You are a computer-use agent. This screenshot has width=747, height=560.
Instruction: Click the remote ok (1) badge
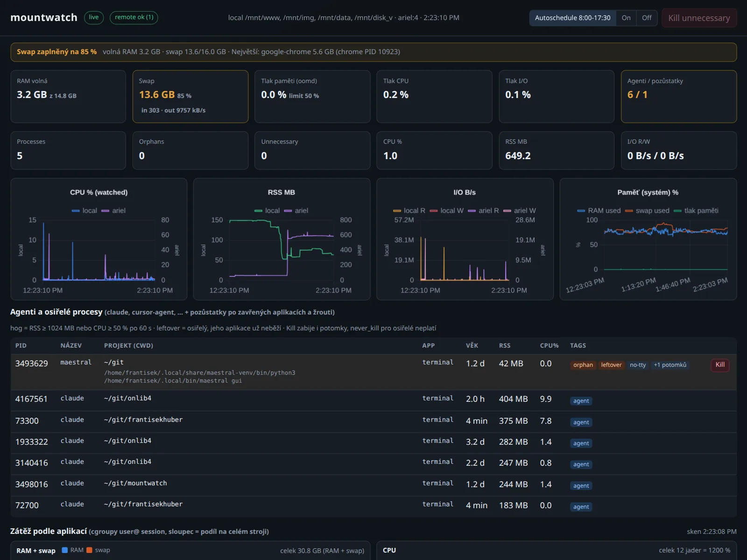[134, 17]
